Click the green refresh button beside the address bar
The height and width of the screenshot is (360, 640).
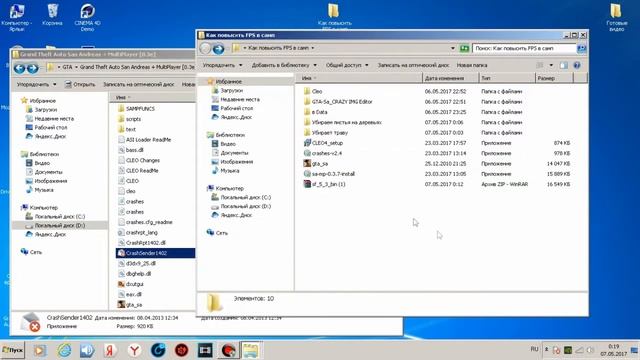[464, 48]
